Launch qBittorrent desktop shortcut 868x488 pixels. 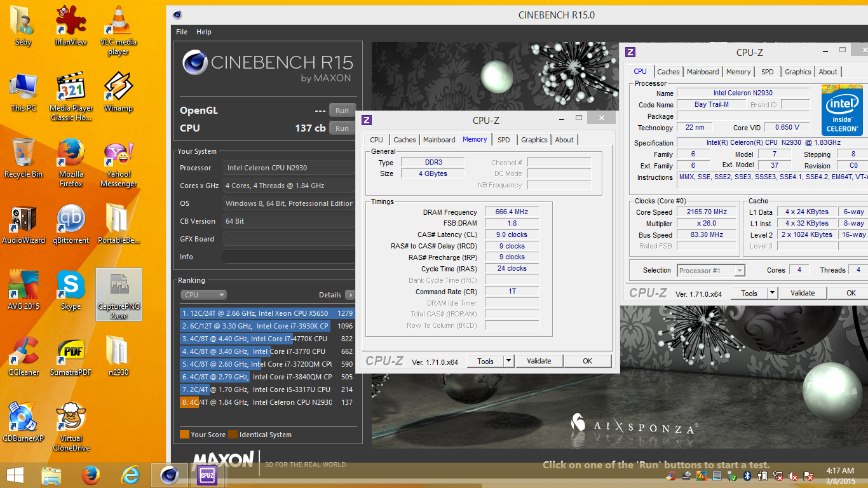coord(71,225)
